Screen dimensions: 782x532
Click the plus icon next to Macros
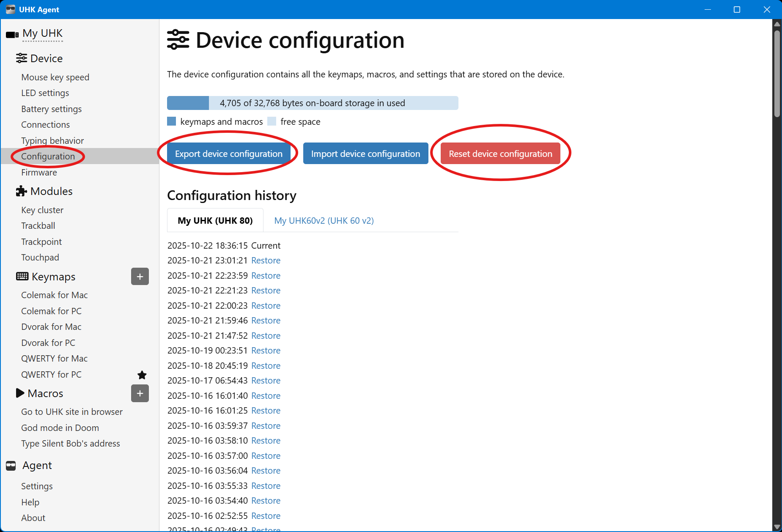(140, 393)
